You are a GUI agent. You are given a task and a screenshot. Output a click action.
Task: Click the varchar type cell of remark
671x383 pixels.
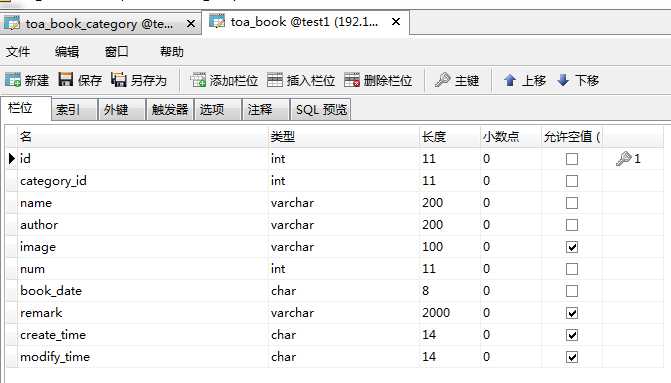pyautogui.click(x=344, y=313)
